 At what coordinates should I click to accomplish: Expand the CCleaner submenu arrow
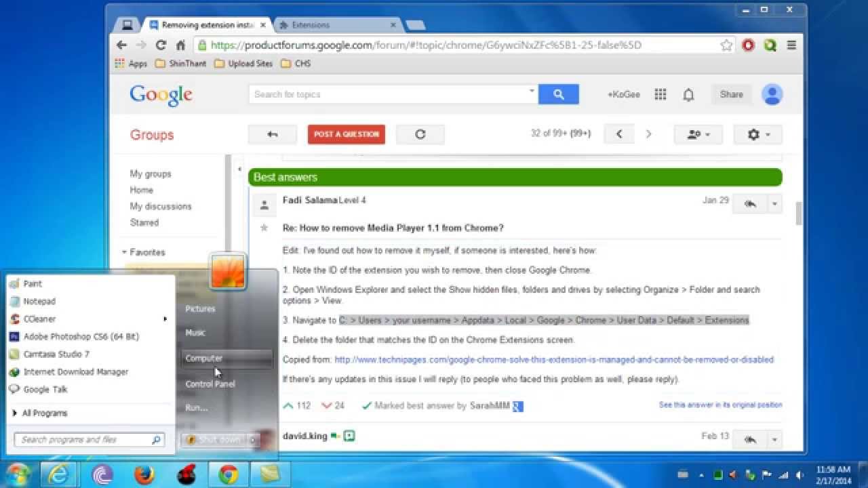(x=165, y=319)
